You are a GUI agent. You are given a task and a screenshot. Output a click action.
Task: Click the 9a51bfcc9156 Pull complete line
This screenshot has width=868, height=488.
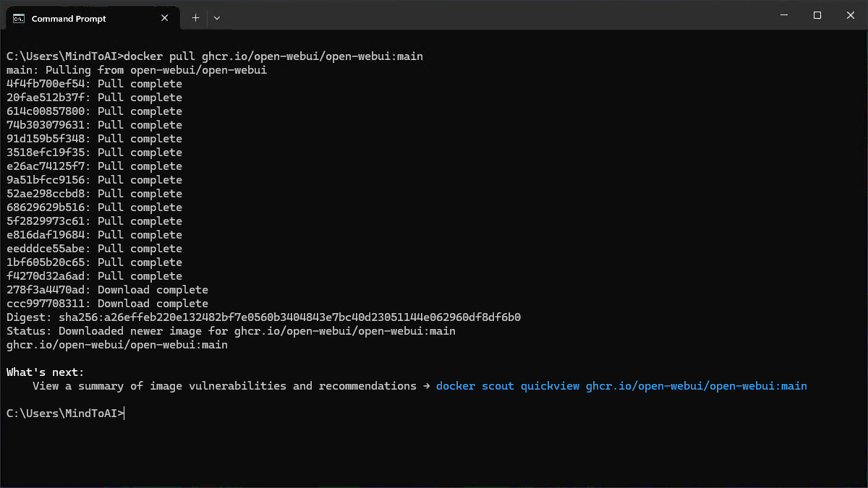tap(94, 180)
